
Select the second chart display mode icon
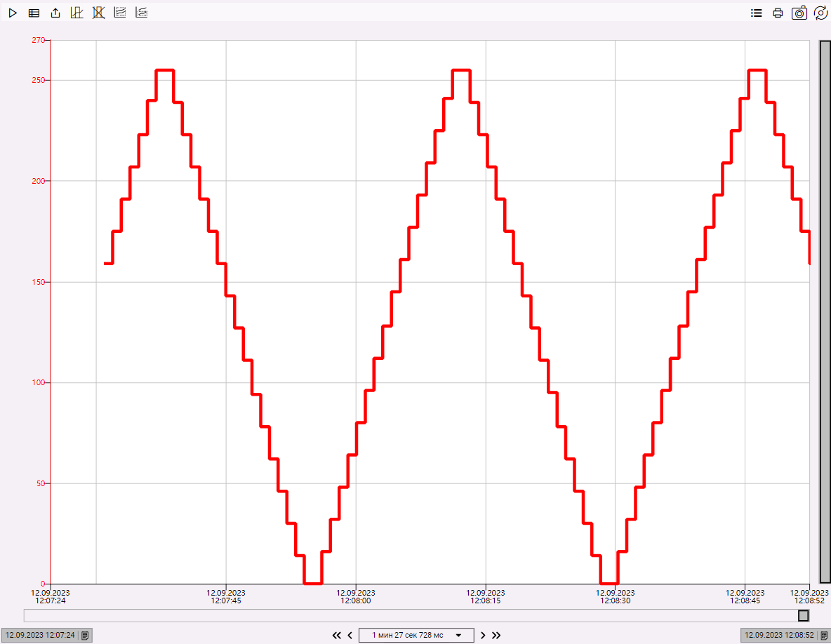[x=141, y=12]
